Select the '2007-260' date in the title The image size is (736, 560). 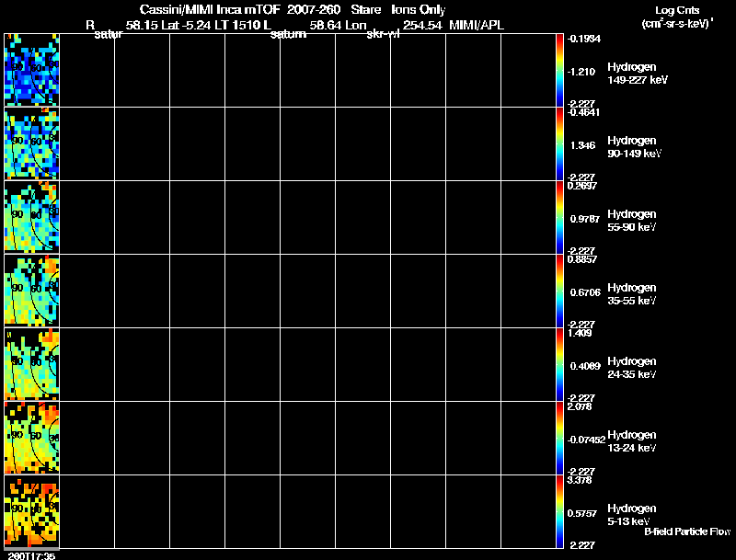click(x=314, y=9)
